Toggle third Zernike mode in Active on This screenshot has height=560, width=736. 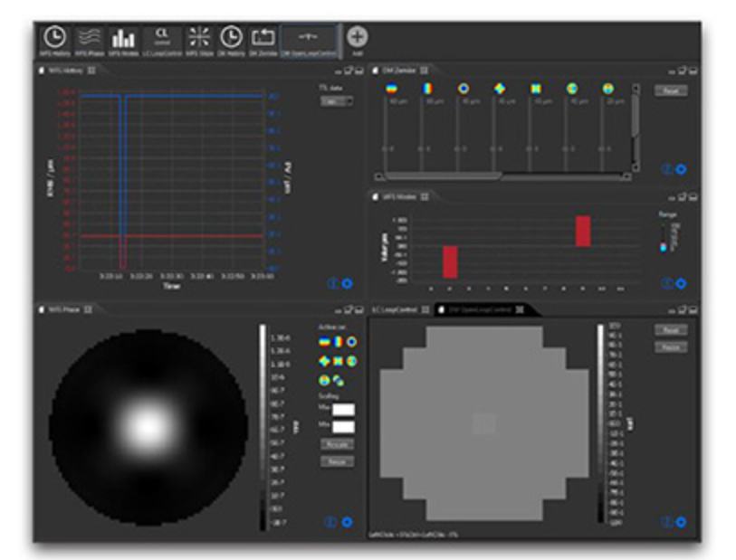pos(351,341)
